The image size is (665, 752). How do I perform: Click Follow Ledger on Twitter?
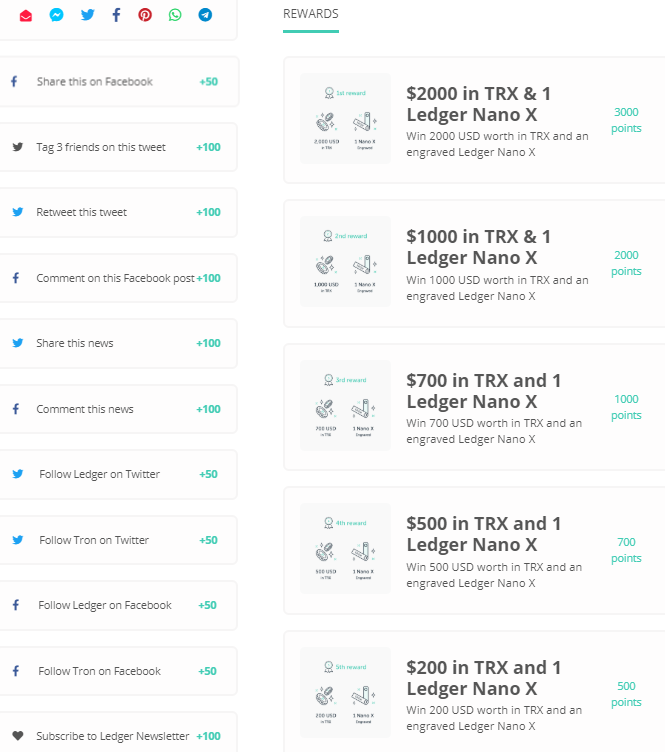coord(100,474)
